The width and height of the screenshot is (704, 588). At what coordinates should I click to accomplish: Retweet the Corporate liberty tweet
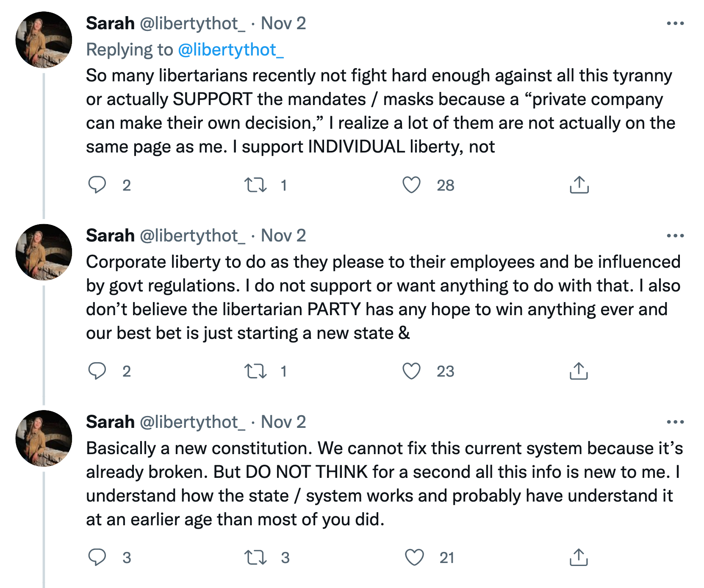pyautogui.click(x=255, y=371)
